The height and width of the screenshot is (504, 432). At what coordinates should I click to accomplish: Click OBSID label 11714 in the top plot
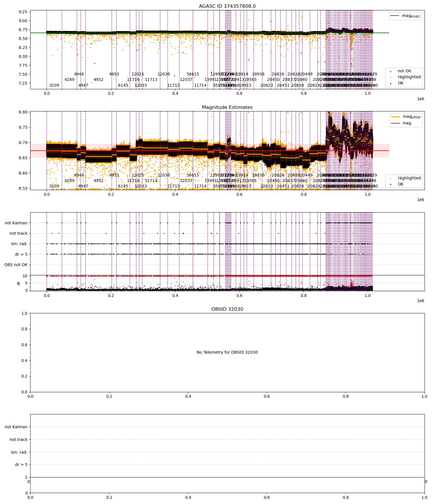(x=200, y=86)
